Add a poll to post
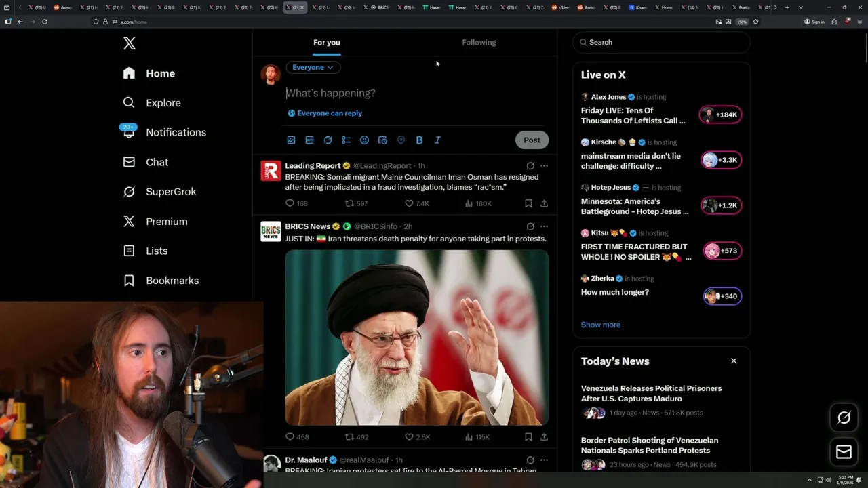868x488 pixels. click(x=346, y=140)
